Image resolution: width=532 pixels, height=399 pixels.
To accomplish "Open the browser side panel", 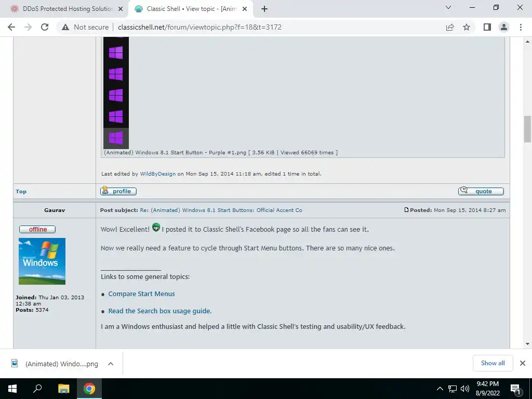I will [x=487, y=27].
